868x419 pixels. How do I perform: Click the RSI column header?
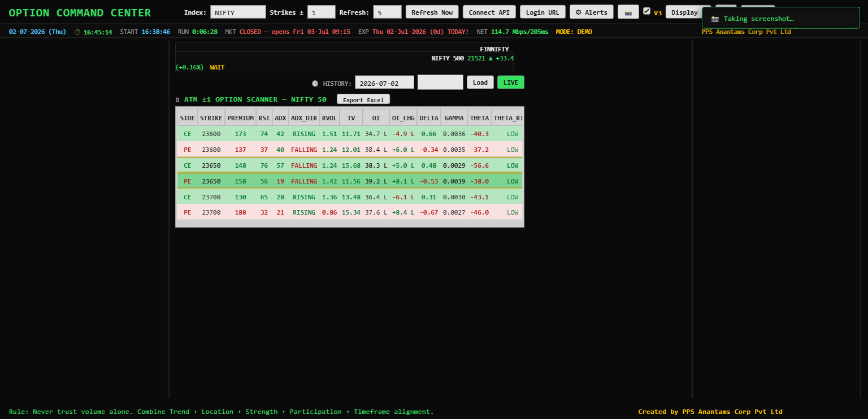pos(264,118)
